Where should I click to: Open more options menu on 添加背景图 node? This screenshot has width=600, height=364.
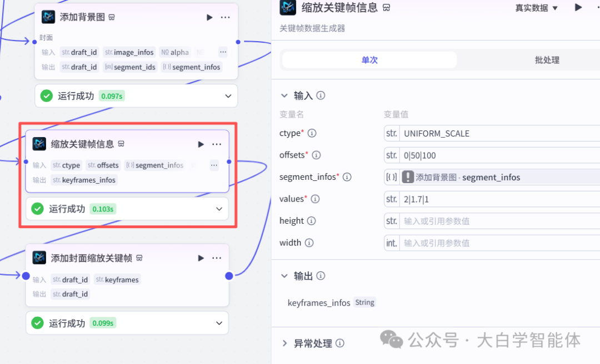pos(225,17)
